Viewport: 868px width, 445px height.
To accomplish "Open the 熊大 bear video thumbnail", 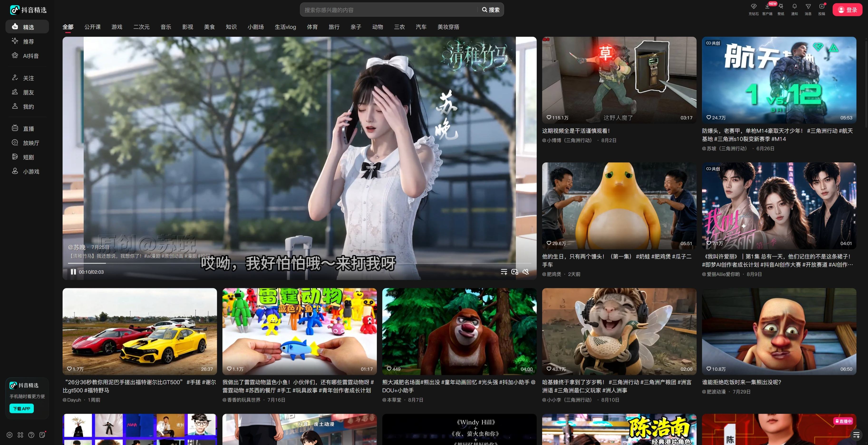I will click(x=459, y=331).
